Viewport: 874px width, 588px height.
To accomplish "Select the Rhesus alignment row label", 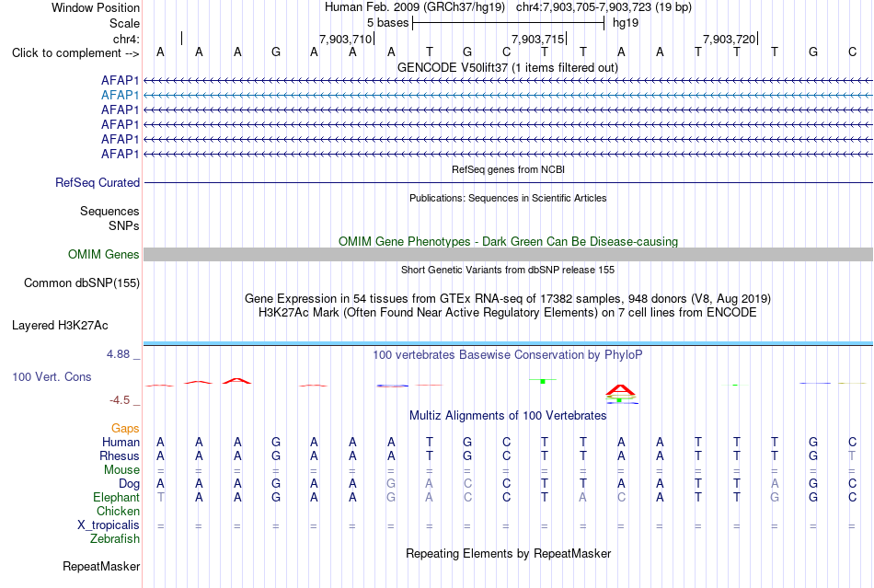I will (120, 455).
